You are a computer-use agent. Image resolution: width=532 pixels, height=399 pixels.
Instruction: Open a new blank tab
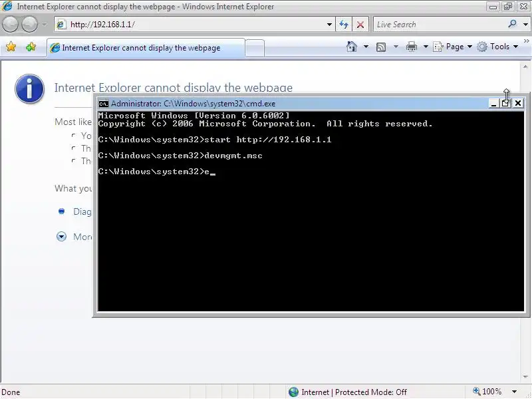(x=255, y=48)
